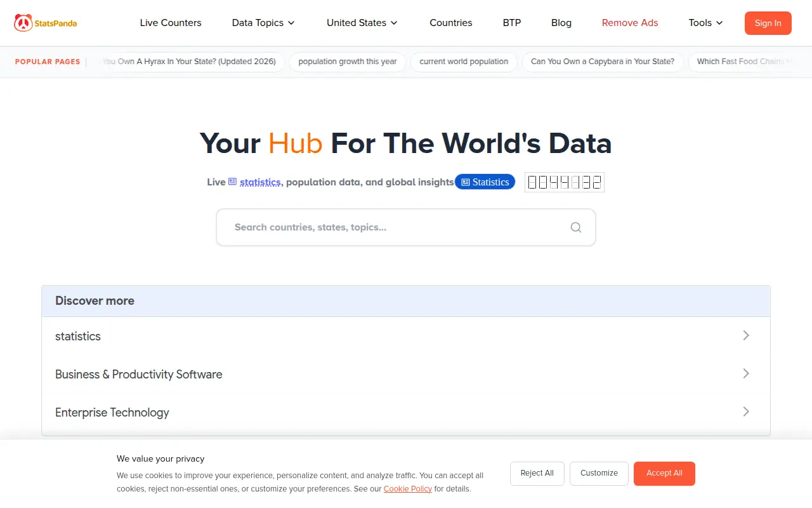
Task: Open the Enterprise Technology row
Action: click(x=406, y=412)
